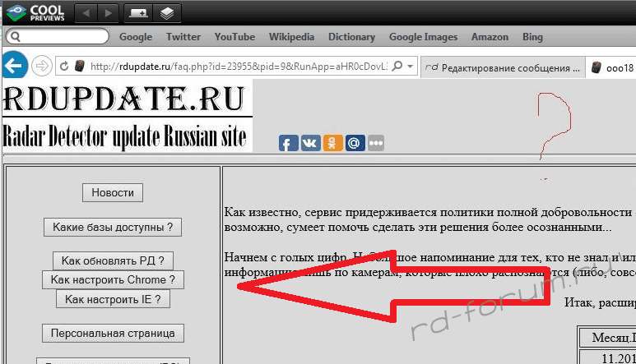This screenshot has width=636, height=364.
Task: Click the CoolPreviews add-to-stack icon
Action: coord(138,13)
